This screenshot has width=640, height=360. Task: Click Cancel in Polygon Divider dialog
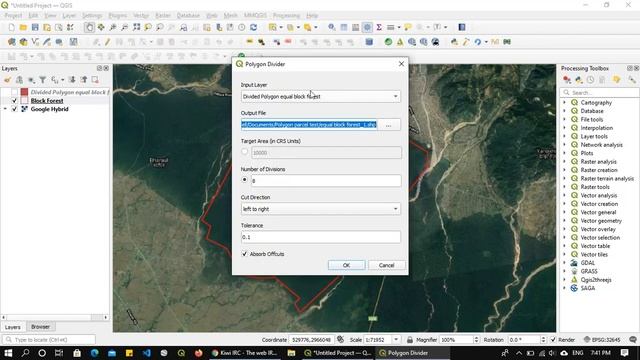click(387, 265)
